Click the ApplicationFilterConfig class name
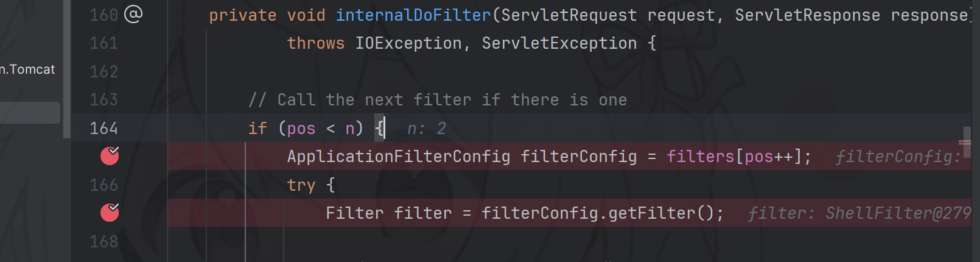980x262 pixels. [398, 157]
